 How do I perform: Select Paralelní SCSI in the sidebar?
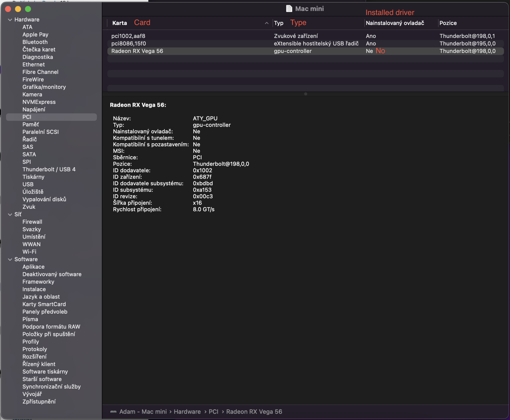click(x=41, y=132)
